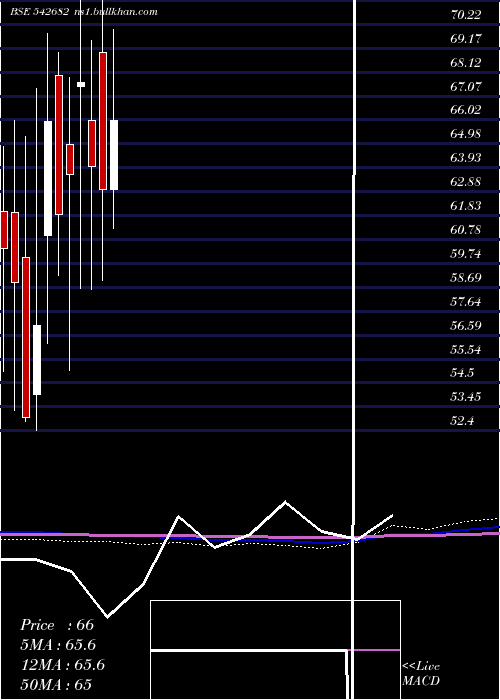Click the 5MA : 65.6 readout
The image size is (500, 700).
pos(58,645)
